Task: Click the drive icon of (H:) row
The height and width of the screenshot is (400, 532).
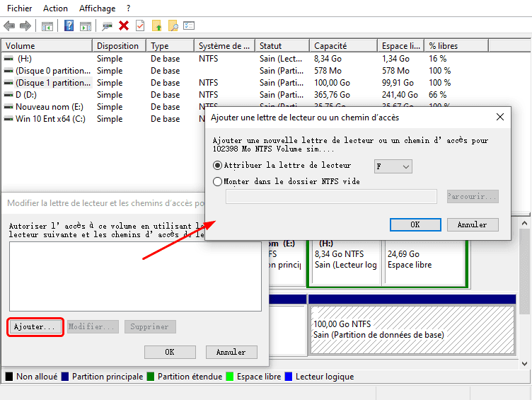Action: click(x=8, y=58)
